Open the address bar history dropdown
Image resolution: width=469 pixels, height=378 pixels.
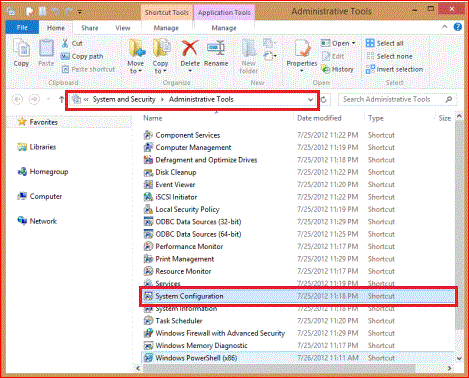click(x=310, y=100)
